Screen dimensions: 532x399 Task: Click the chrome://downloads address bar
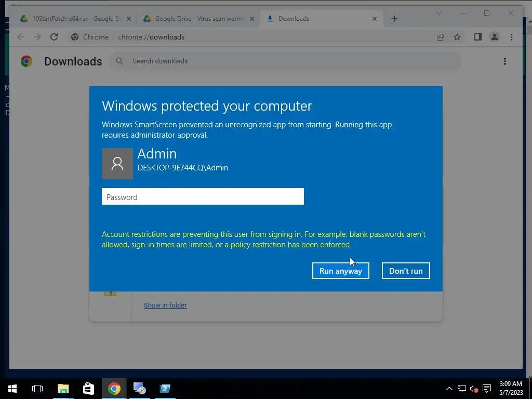coord(151,37)
